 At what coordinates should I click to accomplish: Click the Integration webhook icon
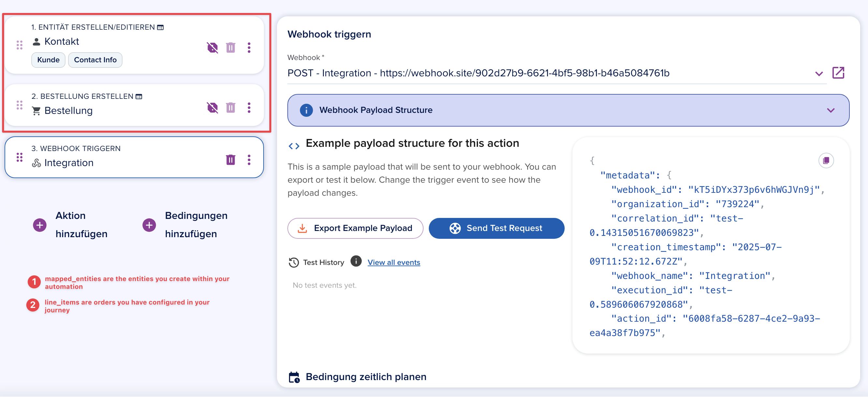(x=36, y=163)
